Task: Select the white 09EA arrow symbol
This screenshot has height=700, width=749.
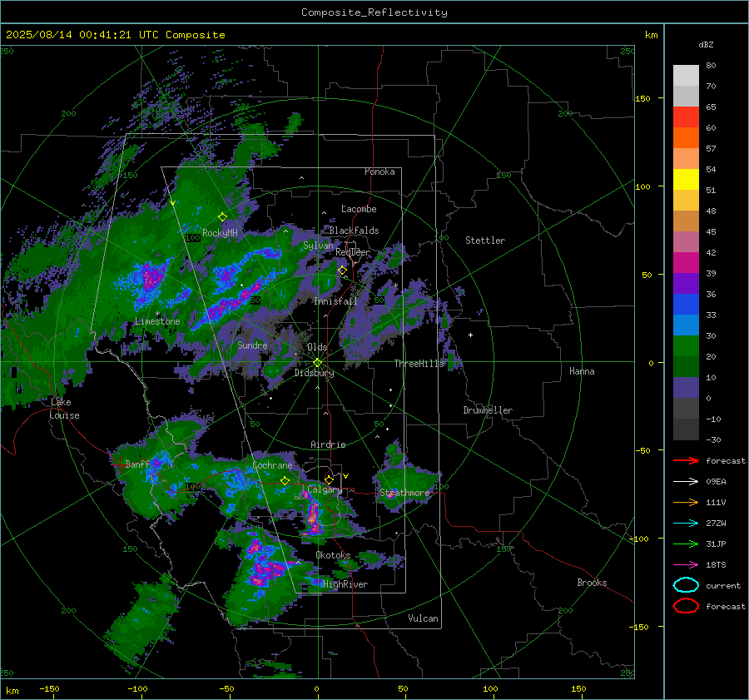Action: 686,482
